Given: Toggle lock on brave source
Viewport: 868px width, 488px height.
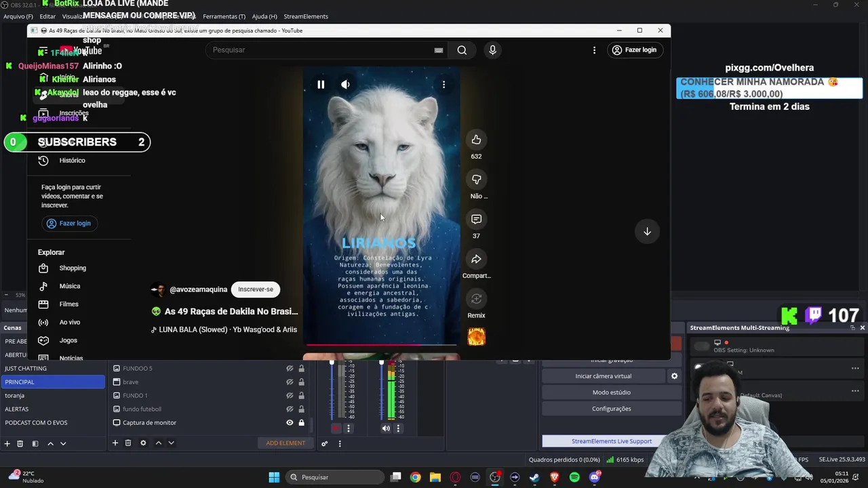Looking at the screenshot, I should click(x=301, y=382).
